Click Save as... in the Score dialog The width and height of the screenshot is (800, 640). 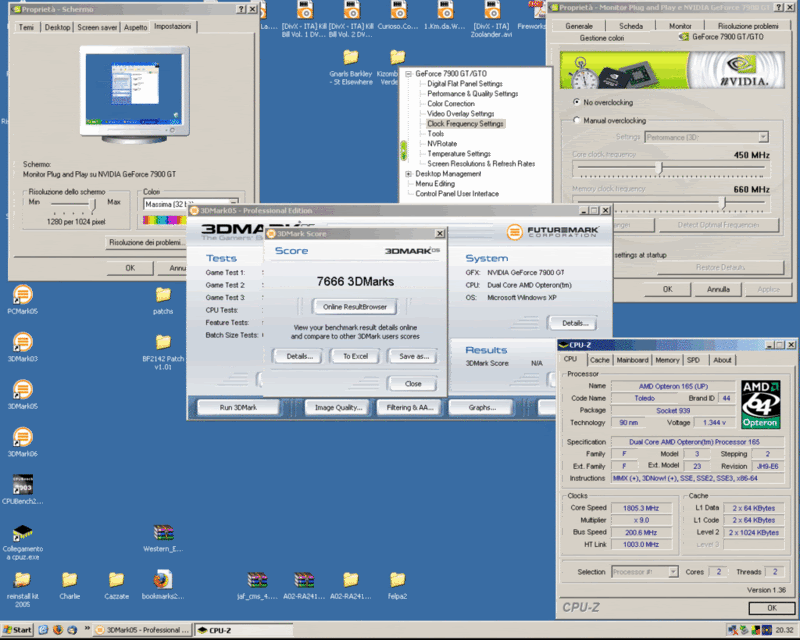[x=414, y=356]
